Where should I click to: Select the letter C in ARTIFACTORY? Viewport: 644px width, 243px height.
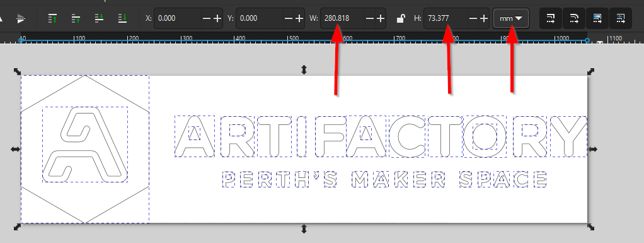(x=407, y=136)
